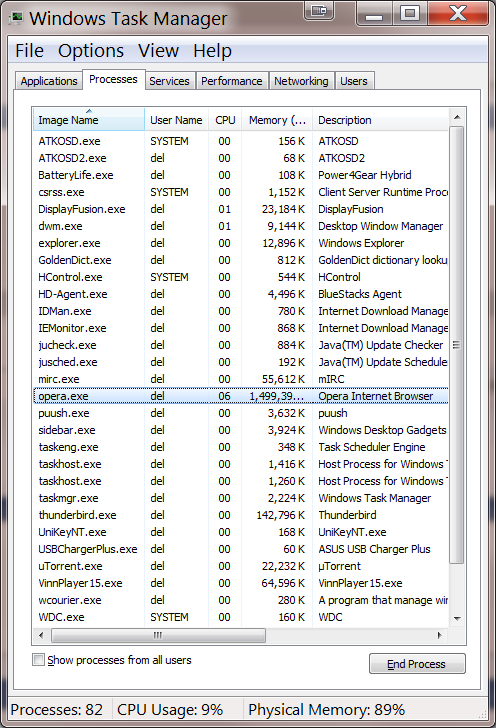
Task: Enable Show processes from all users
Action: click(39, 660)
